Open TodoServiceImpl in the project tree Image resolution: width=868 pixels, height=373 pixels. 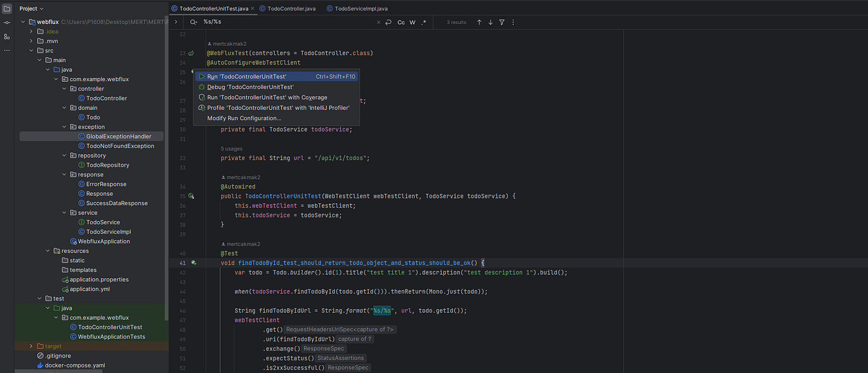click(x=108, y=232)
